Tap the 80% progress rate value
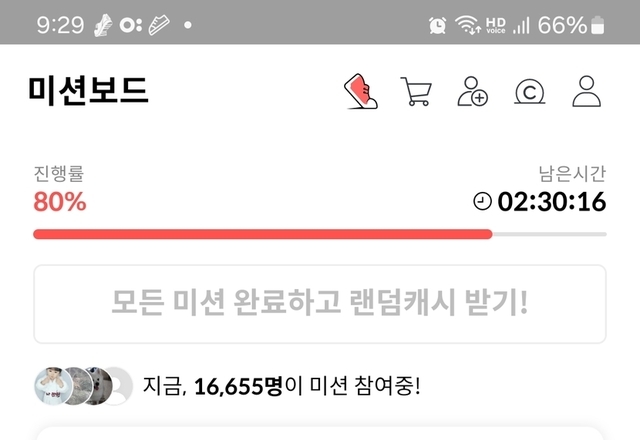Viewport: 640px width, 440px height. (60, 202)
